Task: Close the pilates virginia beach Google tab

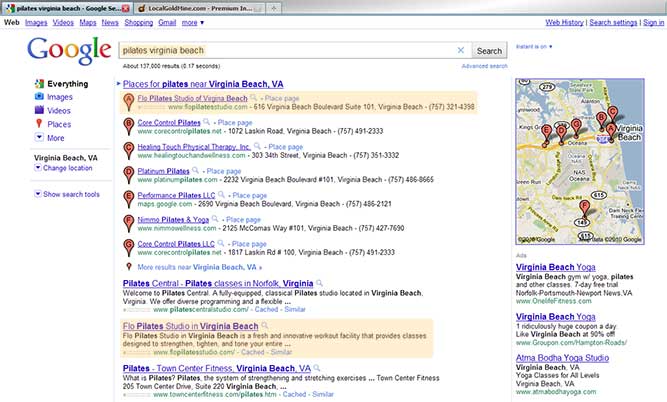Action: click(125, 9)
